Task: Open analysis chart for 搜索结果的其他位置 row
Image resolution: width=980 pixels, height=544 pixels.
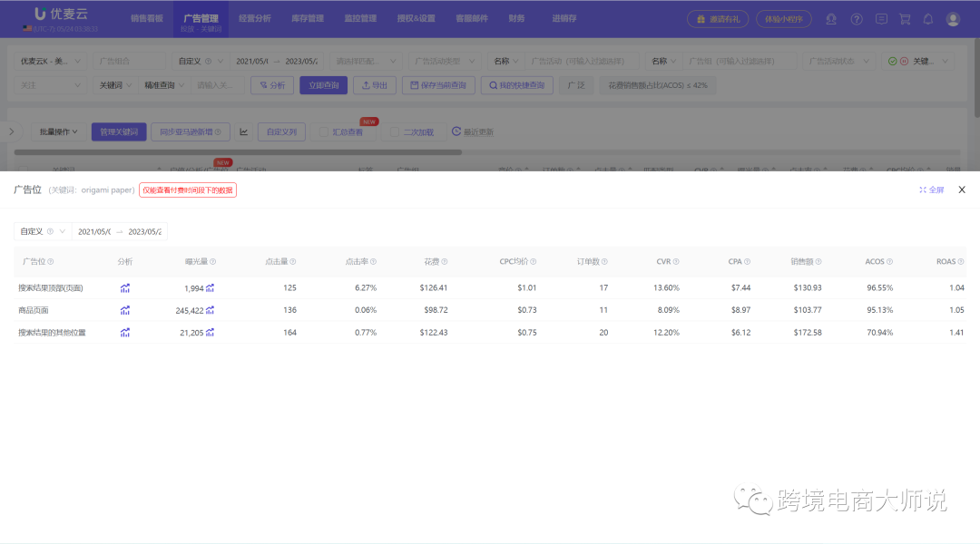Action: tap(125, 333)
